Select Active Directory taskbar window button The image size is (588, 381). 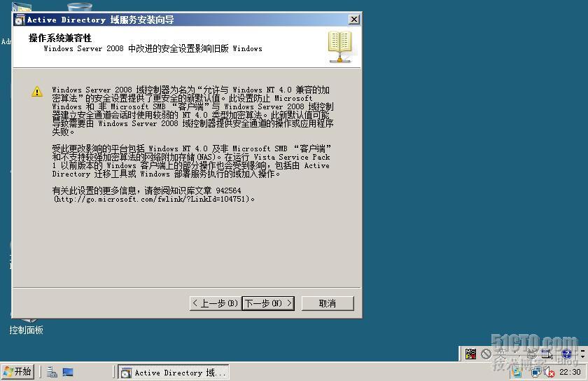coord(174,372)
